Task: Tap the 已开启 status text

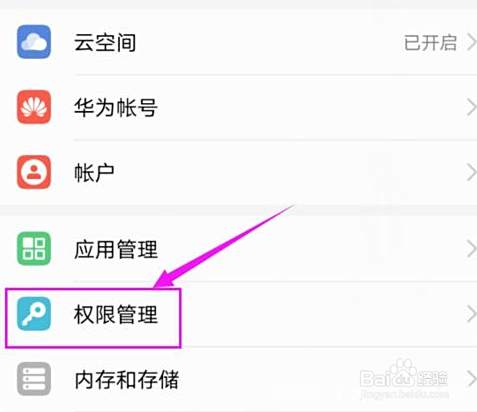Action: tap(430, 43)
